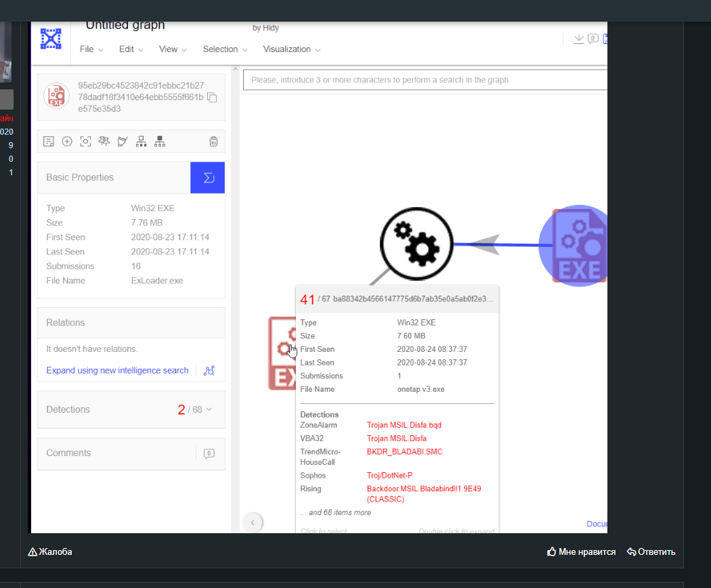Click Submissions count 16
Image resolution: width=711 pixels, height=588 pixels.
click(135, 266)
